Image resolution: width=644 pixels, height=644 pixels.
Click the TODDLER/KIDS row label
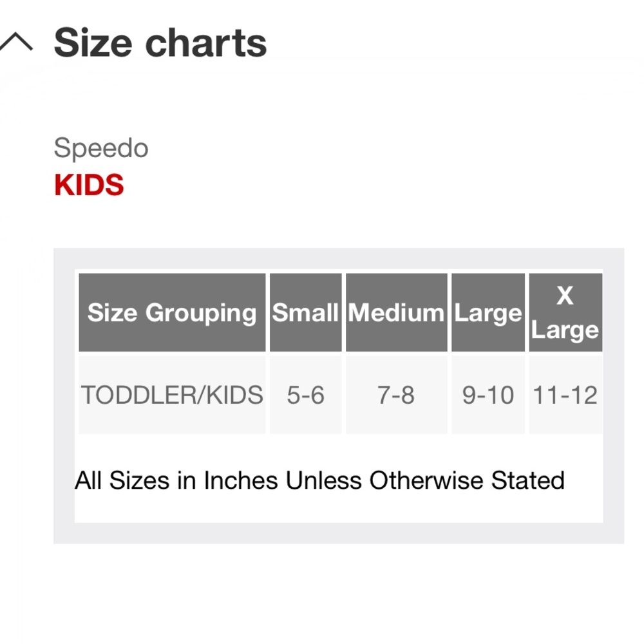(x=171, y=395)
